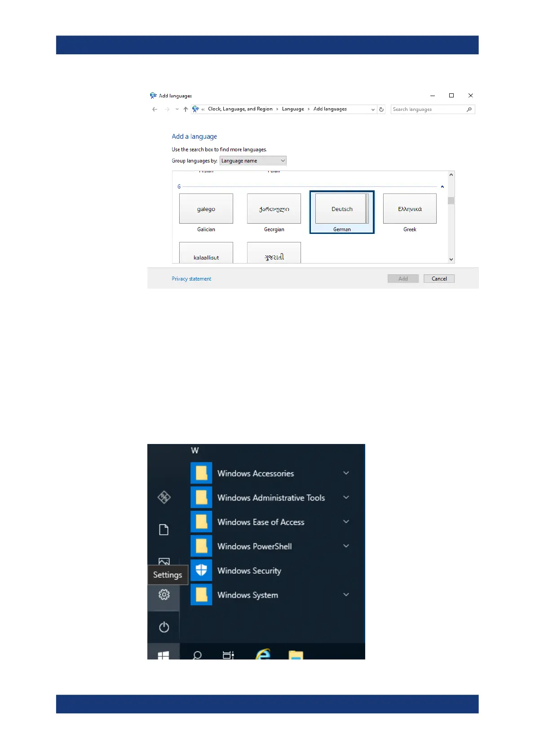Viewport: 535px width, 756px height.
Task: Expand Windows System chevron
Action: [346, 594]
